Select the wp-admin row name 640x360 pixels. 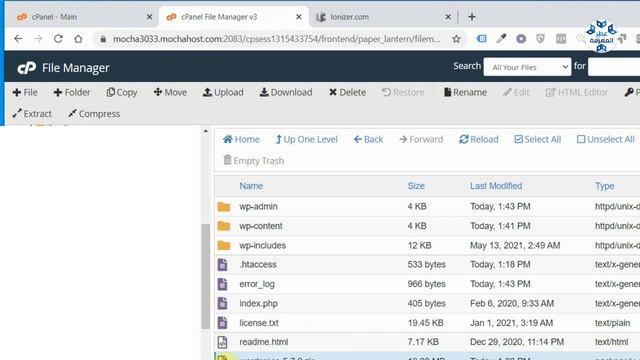(258, 207)
